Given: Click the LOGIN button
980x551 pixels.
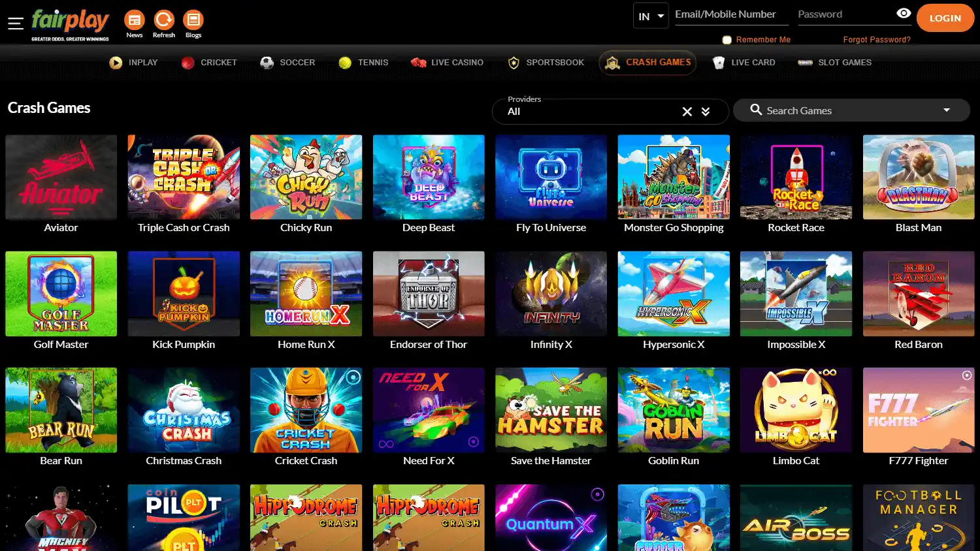Looking at the screenshot, I should [x=945, y=18].
